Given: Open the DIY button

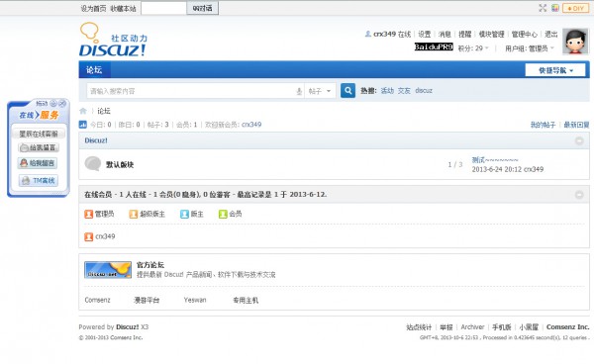Looking at the screenshot, I should (x=575, y=8).
